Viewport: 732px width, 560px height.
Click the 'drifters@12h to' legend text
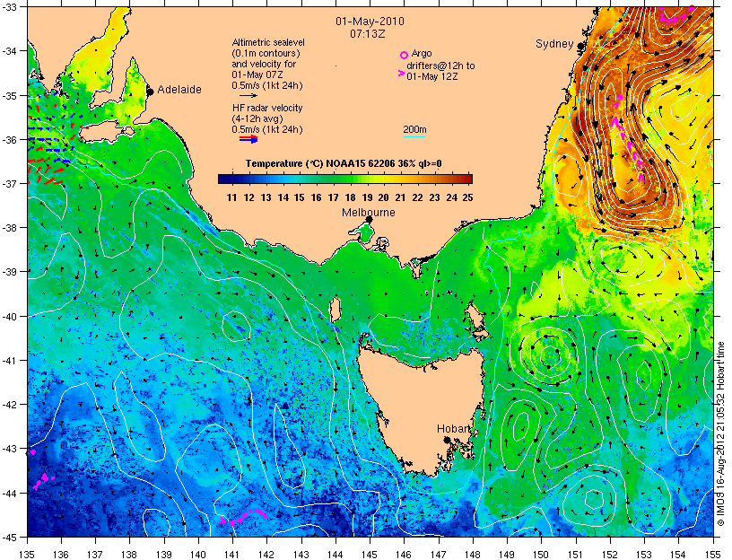[x=440, y=66]
